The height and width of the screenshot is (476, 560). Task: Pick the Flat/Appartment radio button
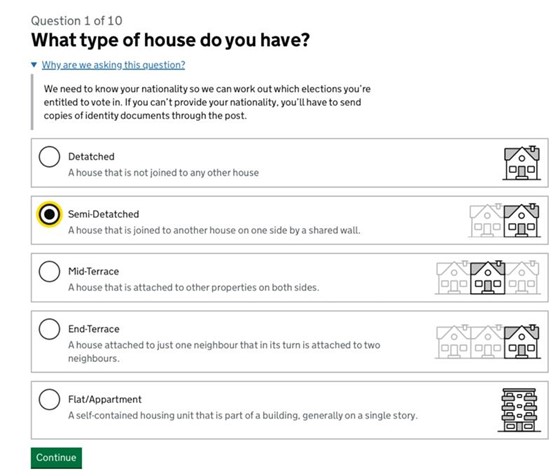(49, 399)
